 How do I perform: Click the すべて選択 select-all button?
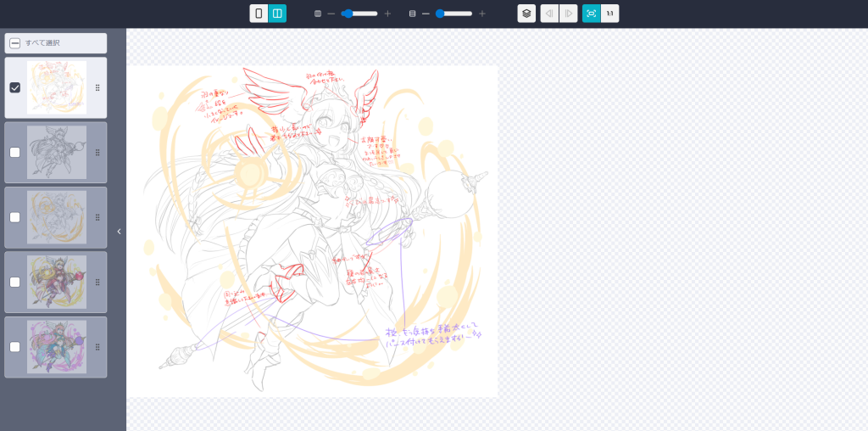point(55,43)
